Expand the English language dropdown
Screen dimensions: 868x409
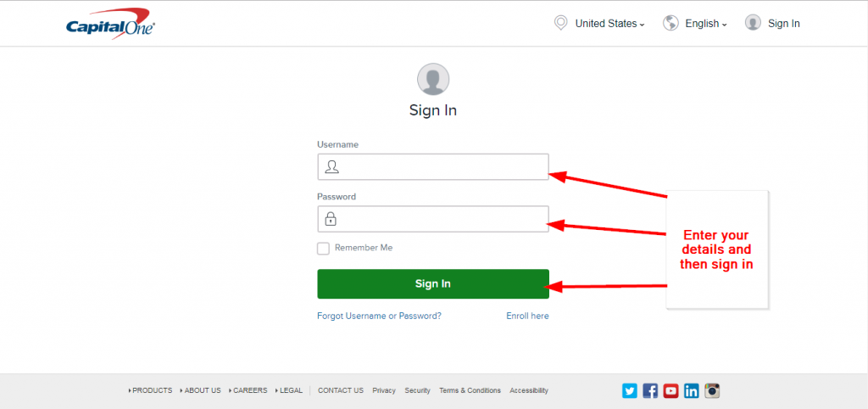coord(706,24)
